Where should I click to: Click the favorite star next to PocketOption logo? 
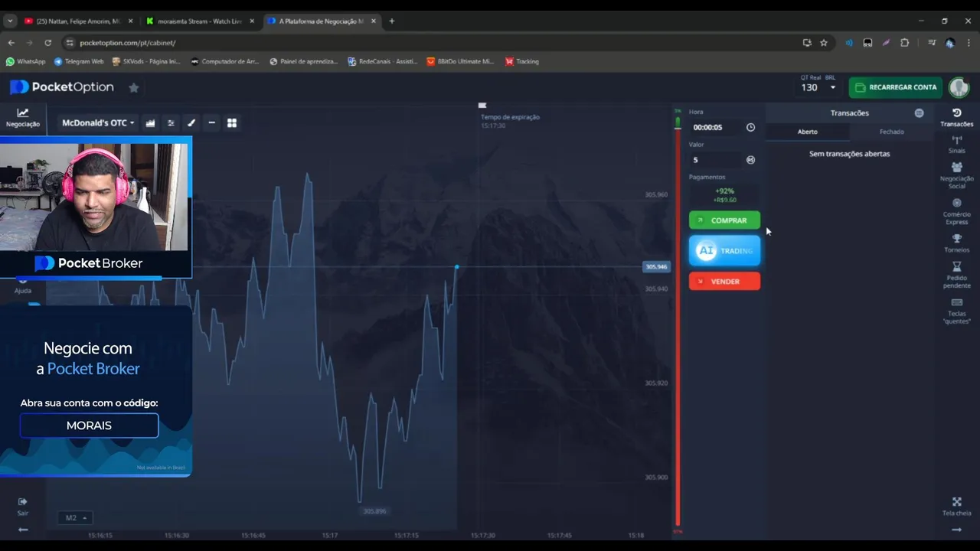click(133, 87)
